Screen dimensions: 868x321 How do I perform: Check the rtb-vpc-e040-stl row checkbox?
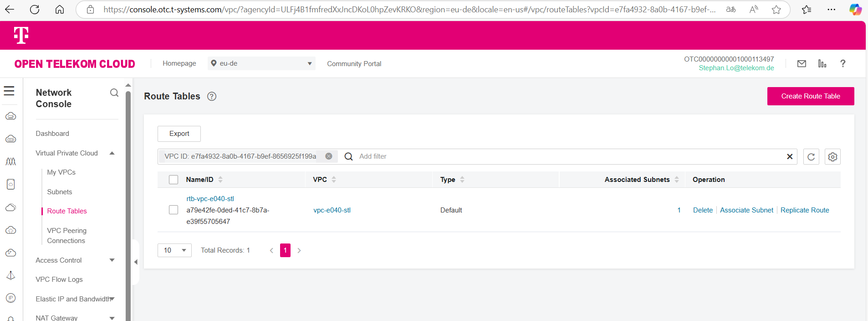(x=174, y=210)
